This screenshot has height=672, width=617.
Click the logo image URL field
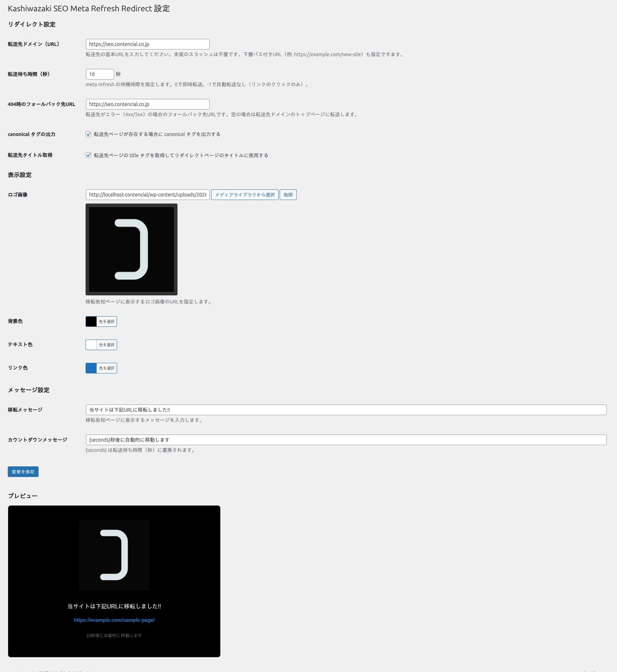point(147,195)
